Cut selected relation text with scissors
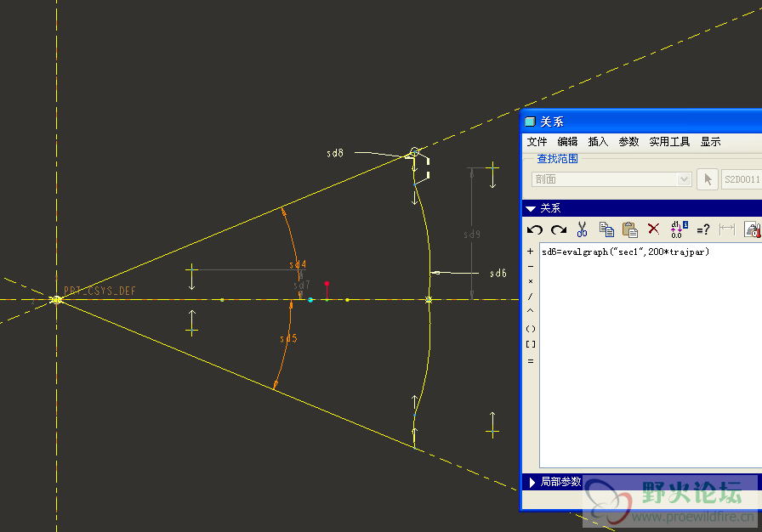The height and width of the screenshot is (532, 762). [x=582, y=229]
